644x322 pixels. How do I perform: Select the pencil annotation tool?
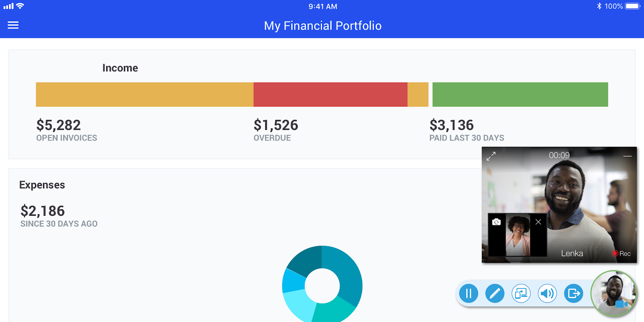coord(495,293)
